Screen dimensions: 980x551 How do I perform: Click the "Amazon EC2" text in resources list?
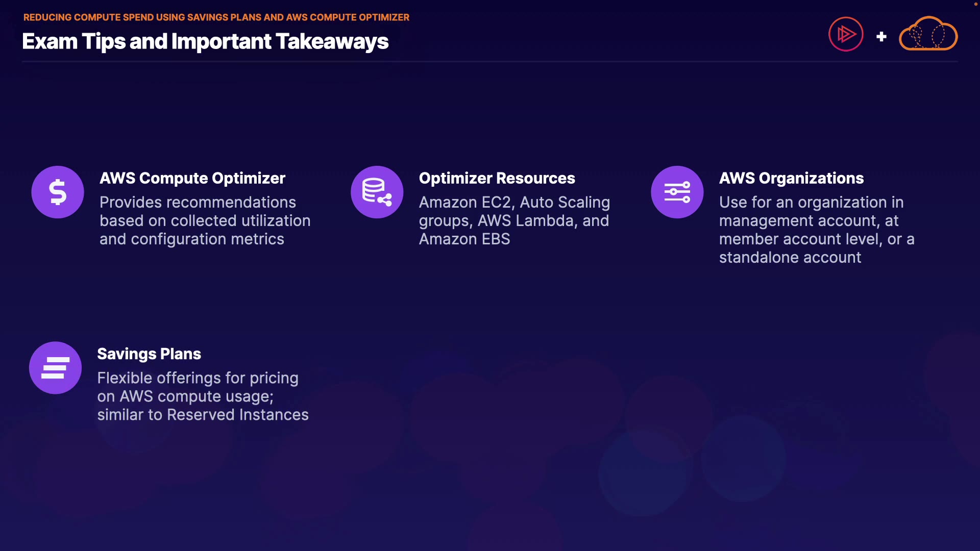pos(465,203)
